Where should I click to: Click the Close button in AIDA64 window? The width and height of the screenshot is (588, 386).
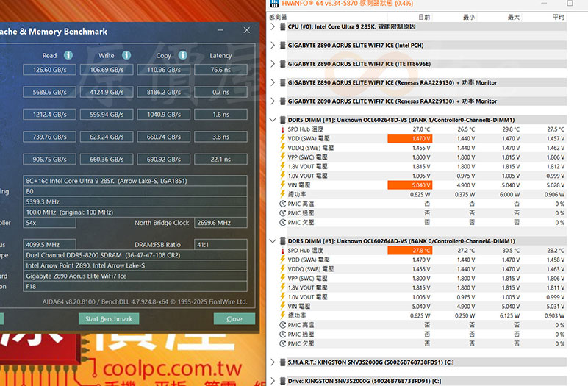(234, 319)
